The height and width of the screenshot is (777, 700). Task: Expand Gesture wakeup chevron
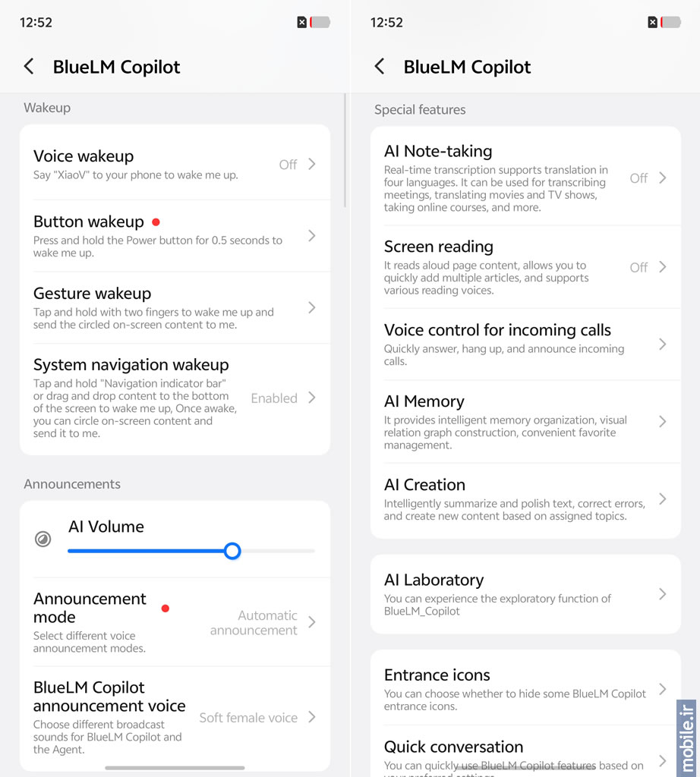[311, 307]
